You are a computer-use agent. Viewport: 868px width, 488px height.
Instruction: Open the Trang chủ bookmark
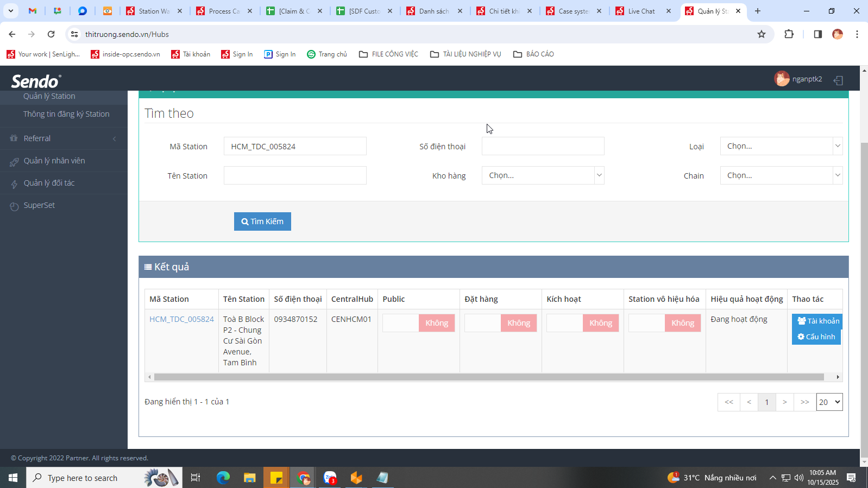[327, 54]
